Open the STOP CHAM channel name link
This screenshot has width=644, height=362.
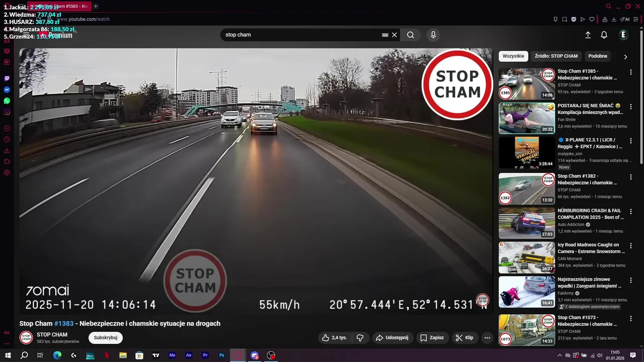[52, 334]
